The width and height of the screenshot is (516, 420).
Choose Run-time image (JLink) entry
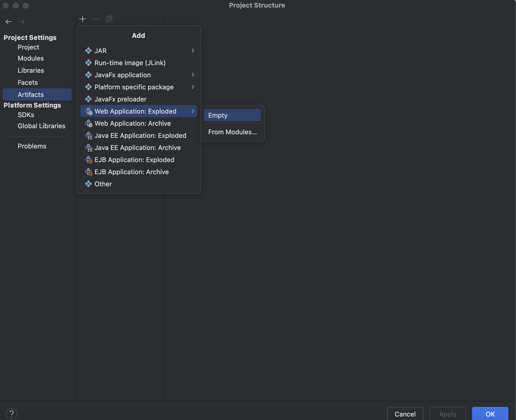point(130,63)
